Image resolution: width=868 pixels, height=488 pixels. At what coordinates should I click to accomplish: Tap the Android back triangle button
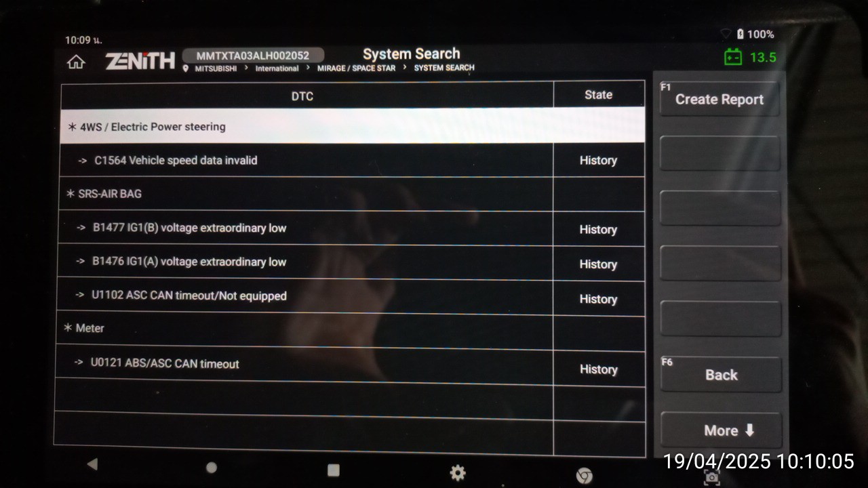click(92, 464)
